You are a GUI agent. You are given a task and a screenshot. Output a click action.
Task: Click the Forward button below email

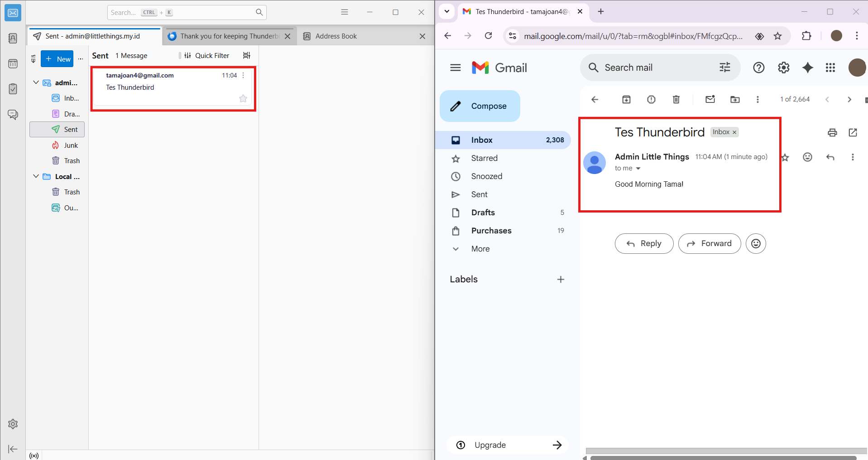click(x=710, y=244)
